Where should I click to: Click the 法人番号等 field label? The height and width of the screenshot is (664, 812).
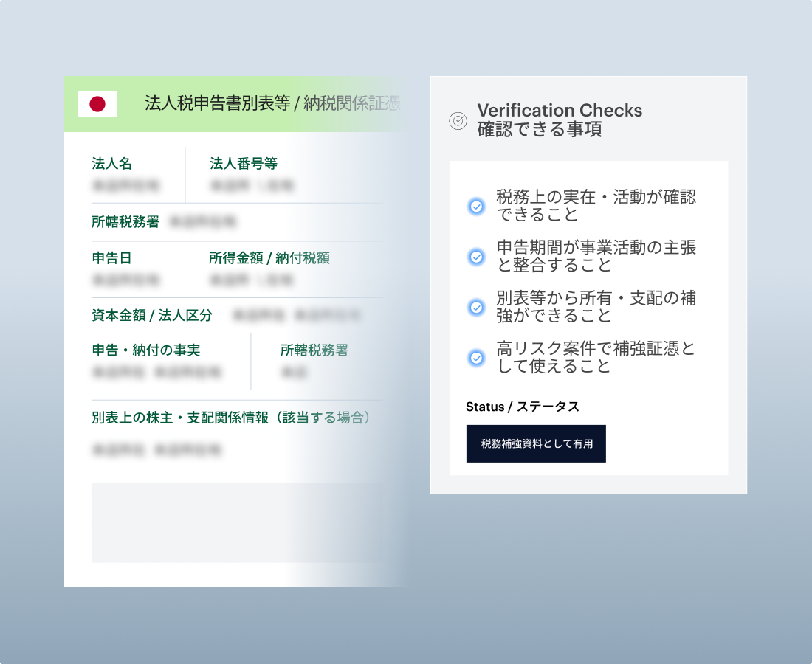tap(243, 164)
